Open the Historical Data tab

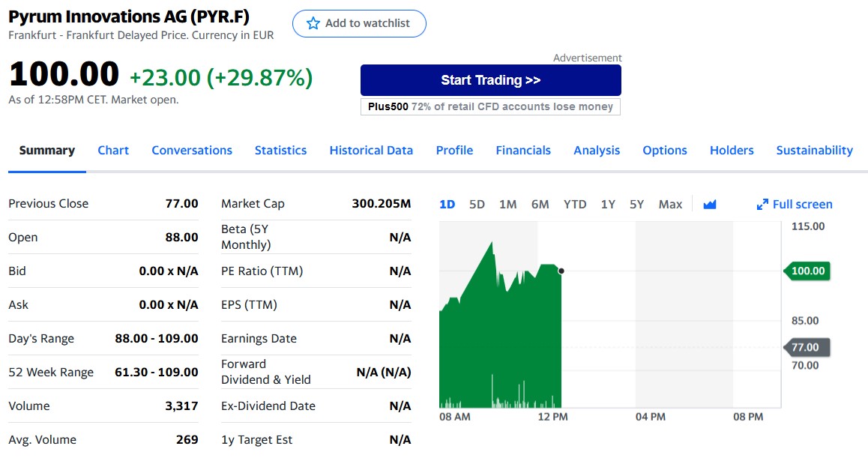(371, 150)
